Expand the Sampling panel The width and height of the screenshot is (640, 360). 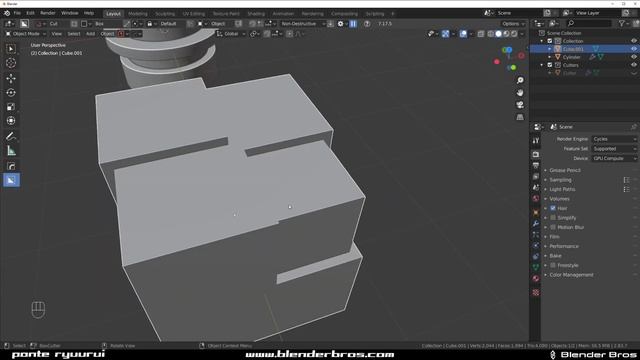(560, 180)
